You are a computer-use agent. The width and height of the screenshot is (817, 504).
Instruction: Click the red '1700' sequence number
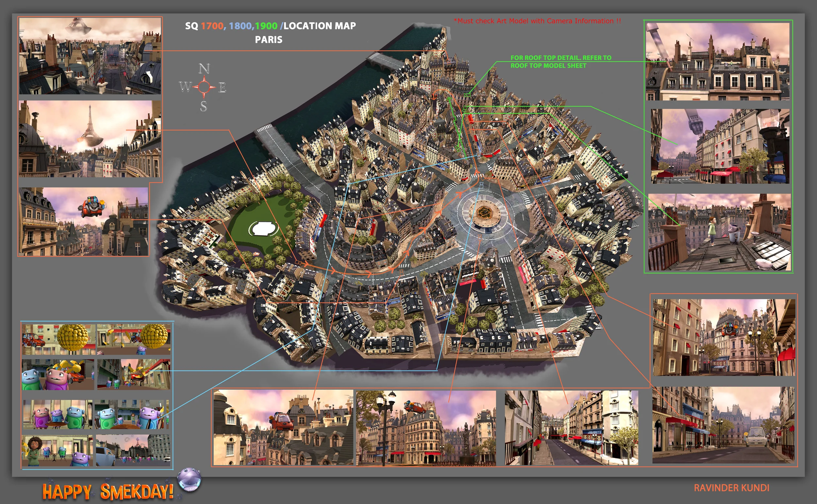click(x=212, y=26)
